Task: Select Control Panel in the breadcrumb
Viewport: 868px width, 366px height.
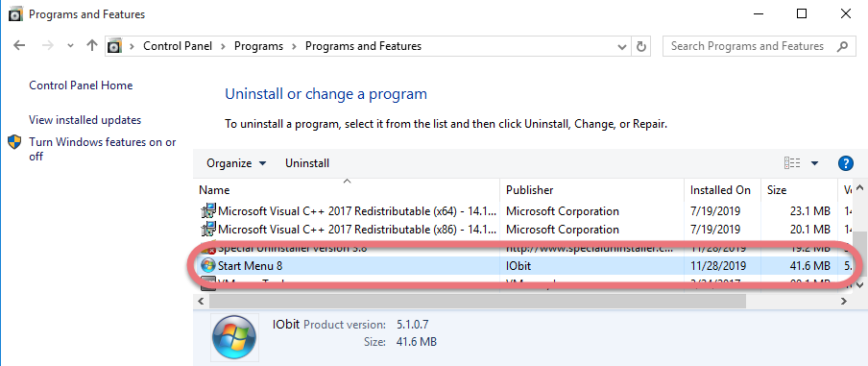Action: [x=178, y=46]
